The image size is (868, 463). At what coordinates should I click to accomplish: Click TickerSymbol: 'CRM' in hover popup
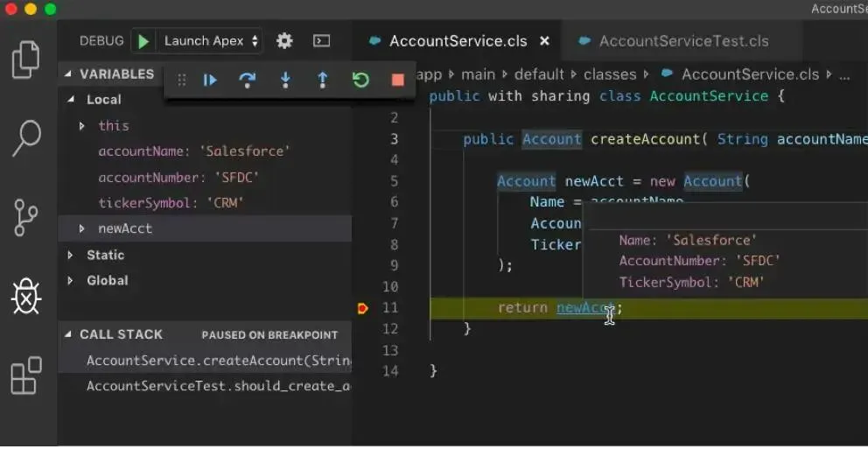click(x=691, y=283)
